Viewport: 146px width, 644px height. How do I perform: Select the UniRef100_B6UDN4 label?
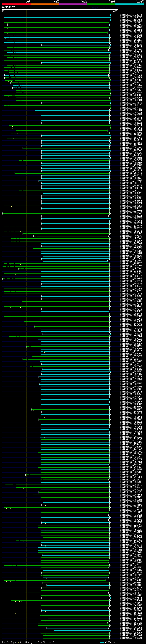(x=131, y=100)
